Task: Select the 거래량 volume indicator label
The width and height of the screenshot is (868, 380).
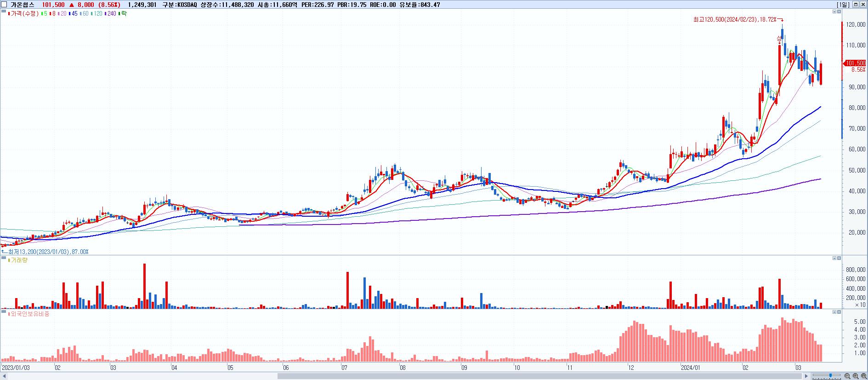Action: (x=19, y=260)
